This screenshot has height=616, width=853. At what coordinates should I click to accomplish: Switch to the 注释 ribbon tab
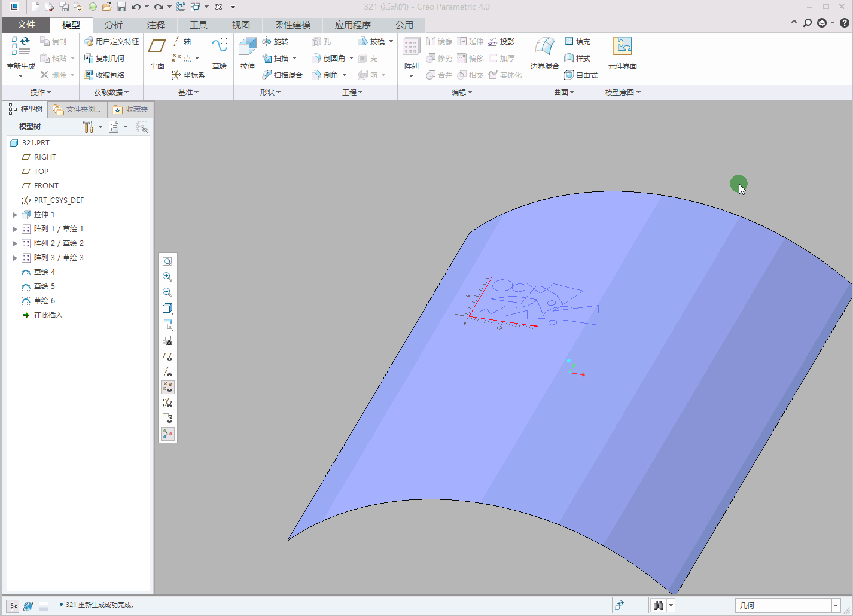pos(156,25)
